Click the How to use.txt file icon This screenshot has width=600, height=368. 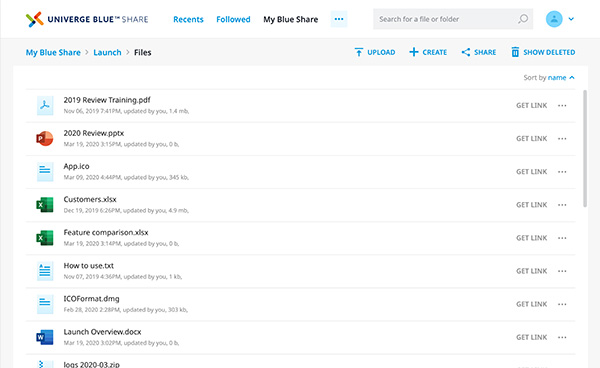click(45, 271)
